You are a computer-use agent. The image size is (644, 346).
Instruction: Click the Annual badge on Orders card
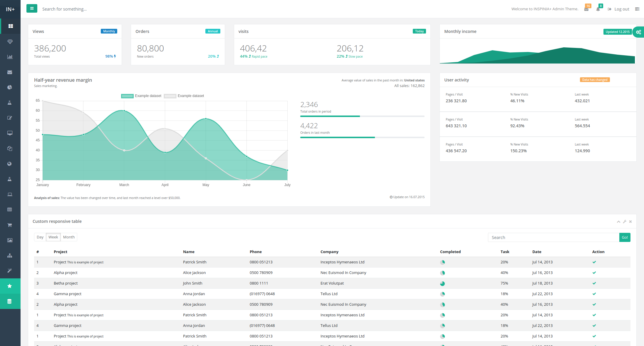coord(213,31)
